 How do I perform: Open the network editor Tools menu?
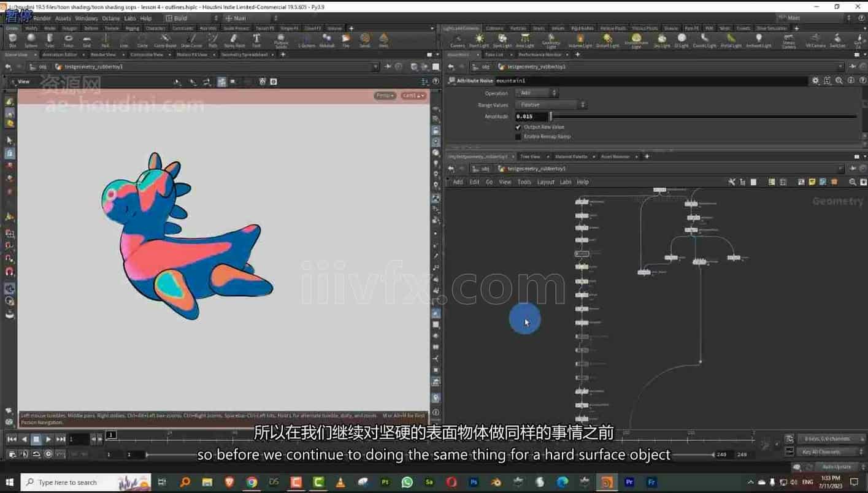tap(524, 182)
